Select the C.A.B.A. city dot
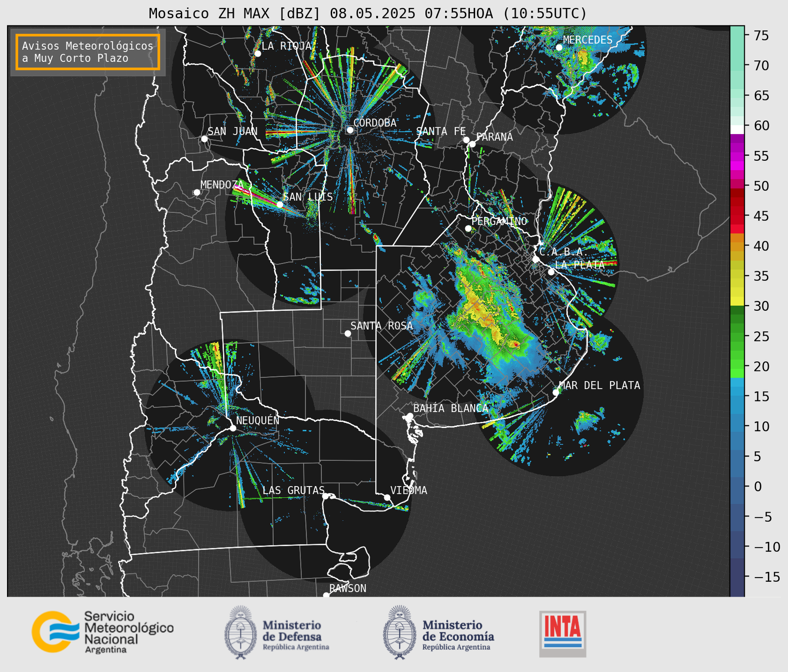The width and height of the screenshot is (788, 672). [536, 259]
